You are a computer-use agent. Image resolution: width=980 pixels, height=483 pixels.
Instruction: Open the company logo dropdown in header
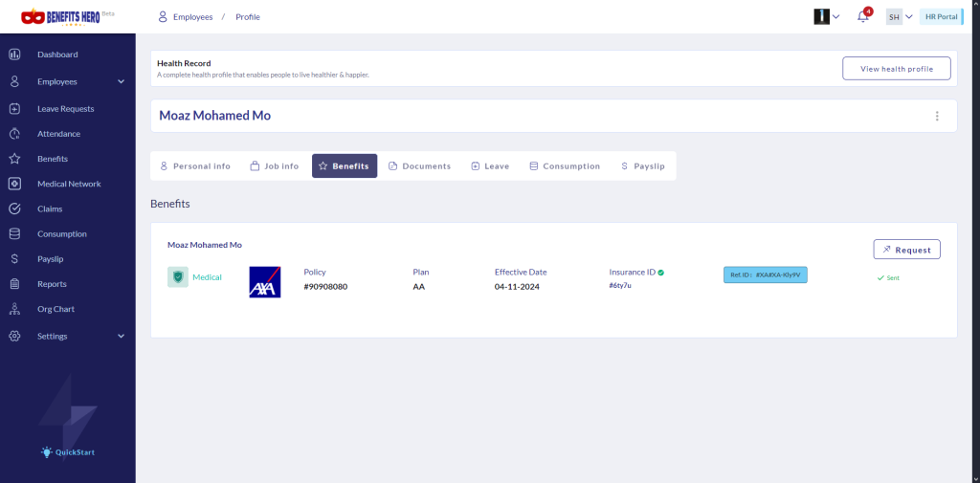tap(826, 17)
